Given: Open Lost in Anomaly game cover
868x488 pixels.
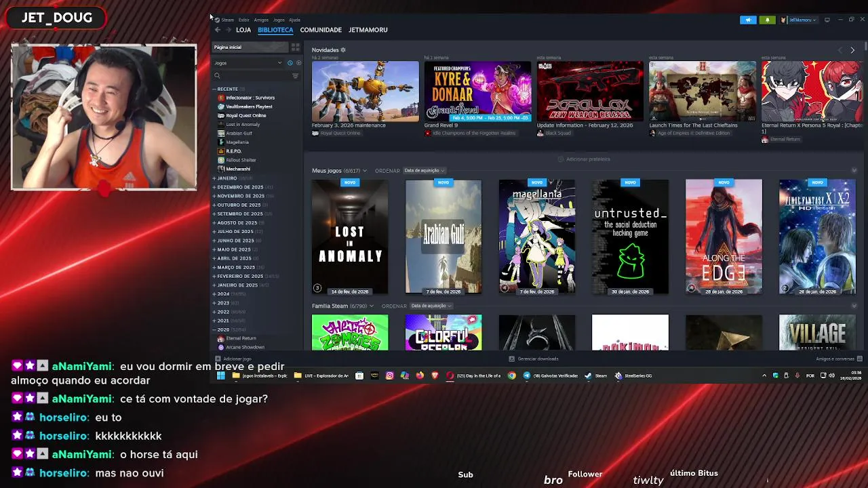Looking at the screenshot, I should 350,237.
